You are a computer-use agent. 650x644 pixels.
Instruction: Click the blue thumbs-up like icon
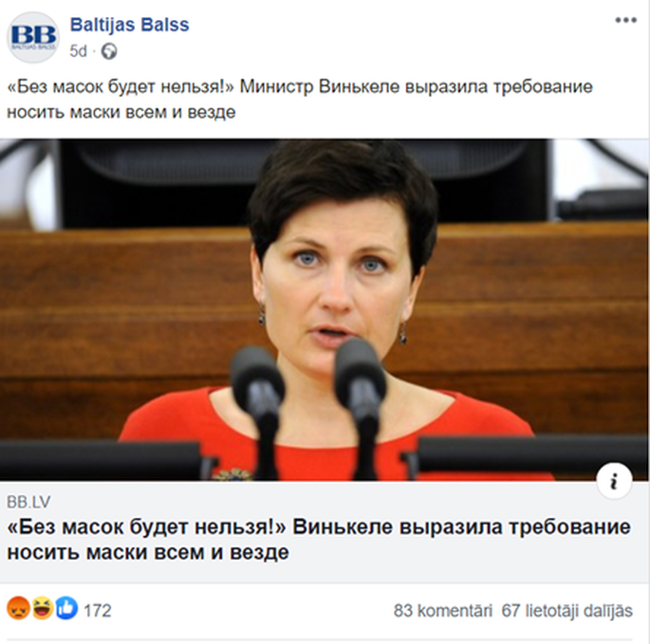66,608
